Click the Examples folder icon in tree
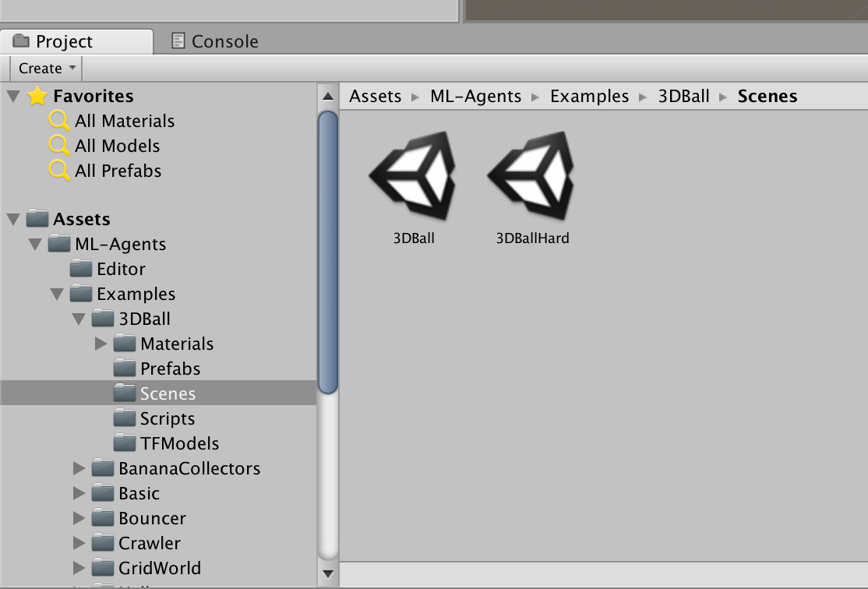The height and width of the screenshot is (589, 868). tap(81, 293)
